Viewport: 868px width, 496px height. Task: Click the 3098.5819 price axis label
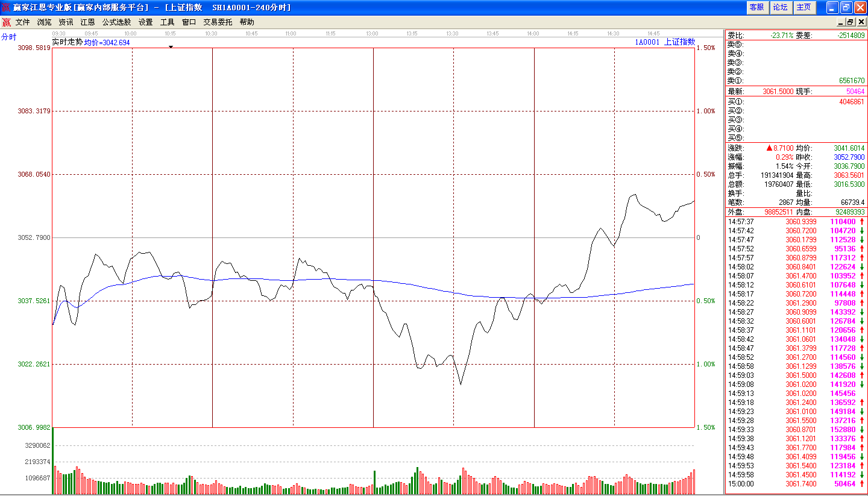34,48
